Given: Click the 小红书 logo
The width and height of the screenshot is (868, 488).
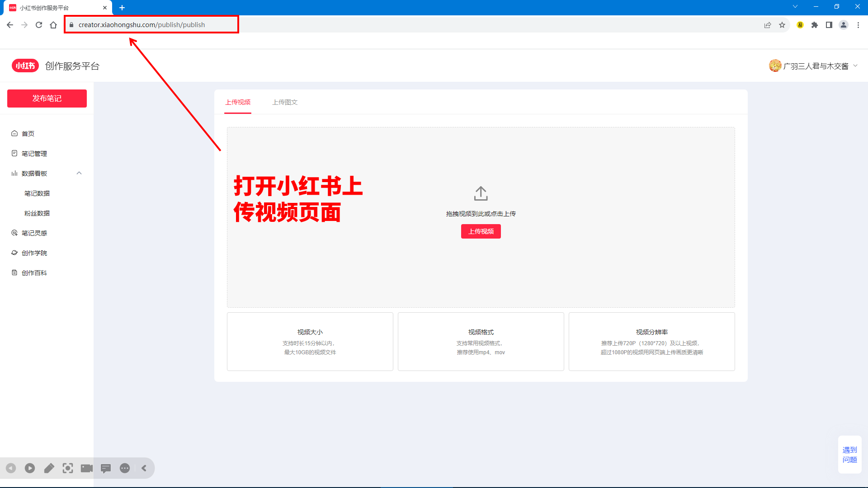Looking at the screenshot, I should (x=25, y=66).
